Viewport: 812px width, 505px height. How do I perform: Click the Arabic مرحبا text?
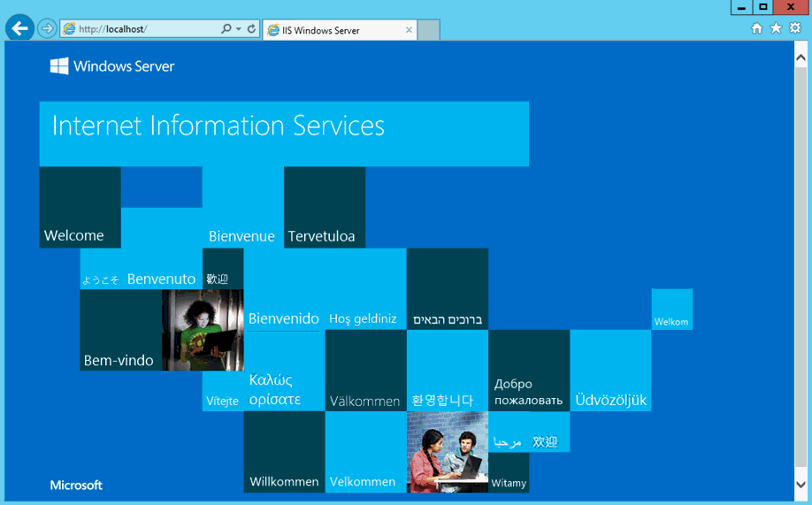(x=507, y=442)
